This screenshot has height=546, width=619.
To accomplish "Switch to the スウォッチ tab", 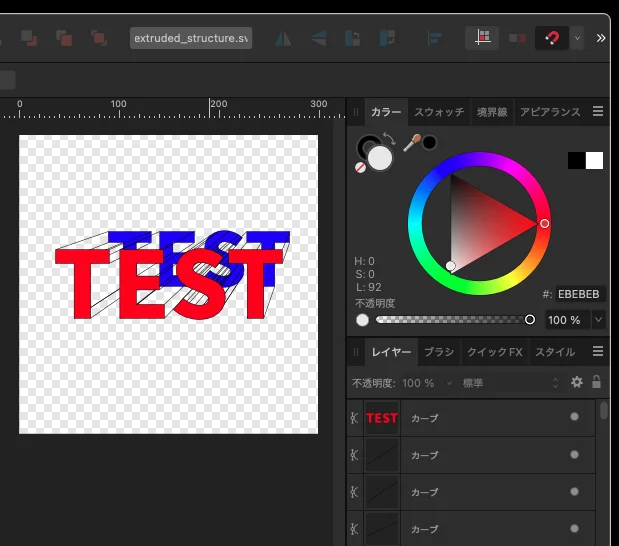I will tap(439, 112).
